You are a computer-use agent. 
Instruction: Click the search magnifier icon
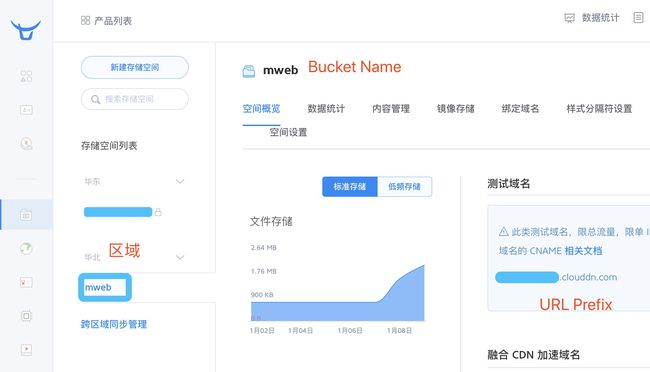(95, 100)
